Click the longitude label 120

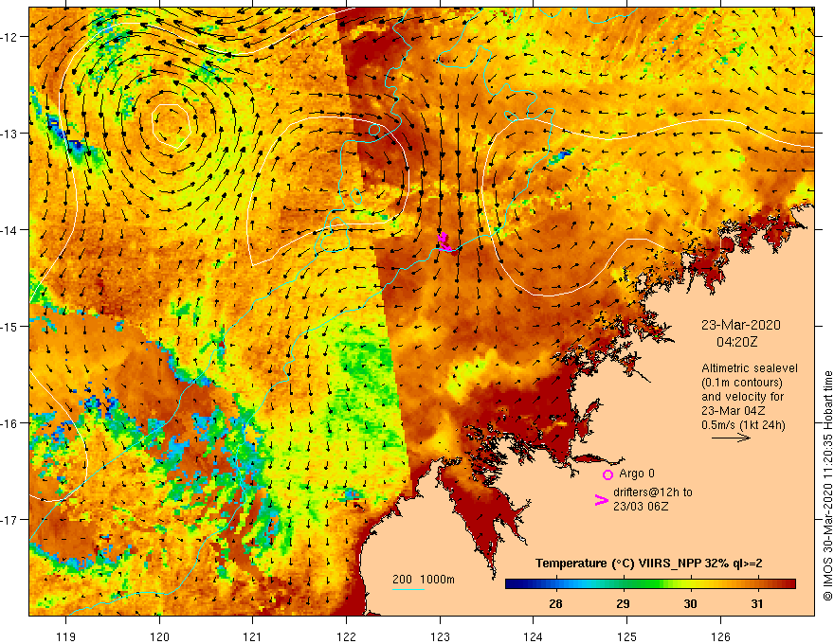[159, 636]
